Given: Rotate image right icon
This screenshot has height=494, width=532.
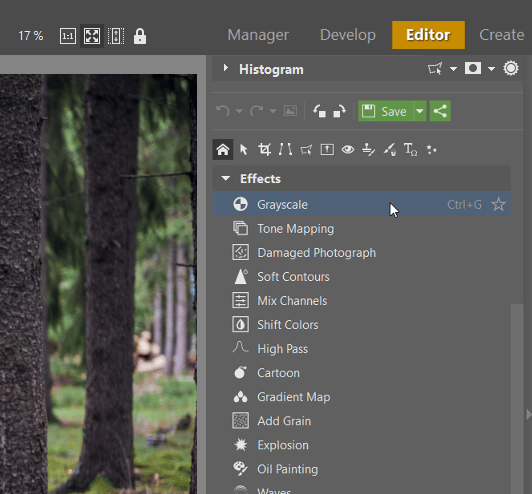Looking at the screenshot, I should (x=339, y=111).
